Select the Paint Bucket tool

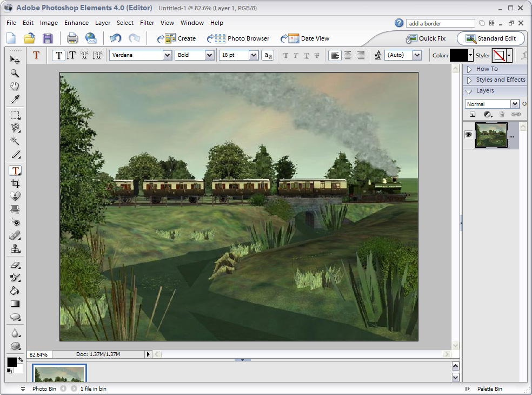15,291
